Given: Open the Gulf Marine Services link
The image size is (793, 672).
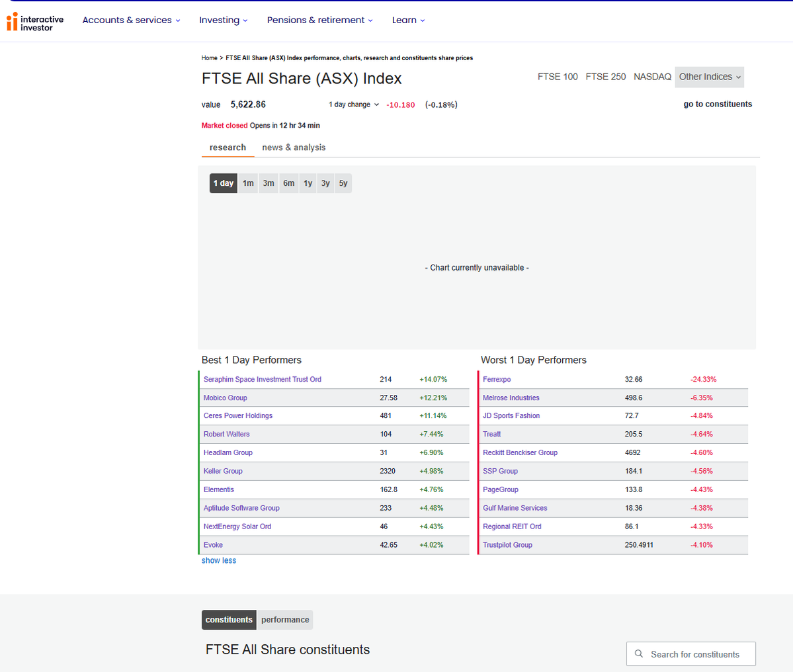Looking at the screenshot, I should pos(515,508).
